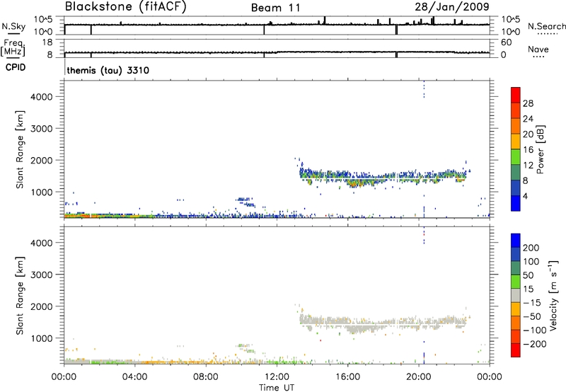Click the '20:00' time tick label

[418, 377]
